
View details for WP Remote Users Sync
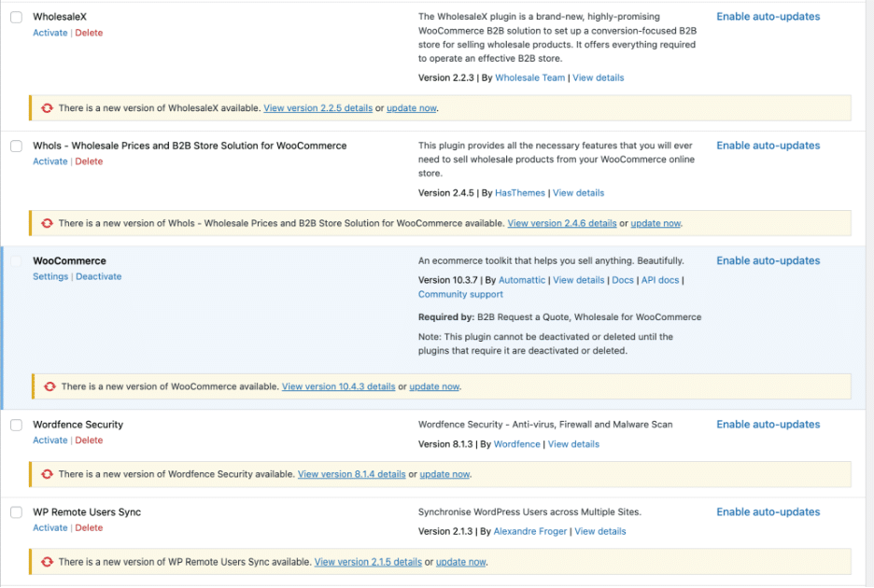point(599,532)
